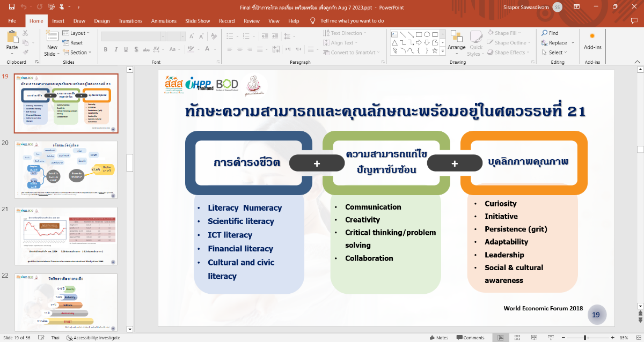
Task: Toggle Normal view button in the status bar
Action: coord(500,338)
